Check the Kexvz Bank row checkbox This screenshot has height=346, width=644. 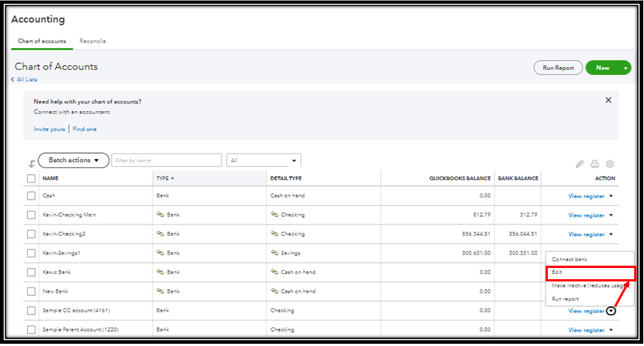coord(32,272)
